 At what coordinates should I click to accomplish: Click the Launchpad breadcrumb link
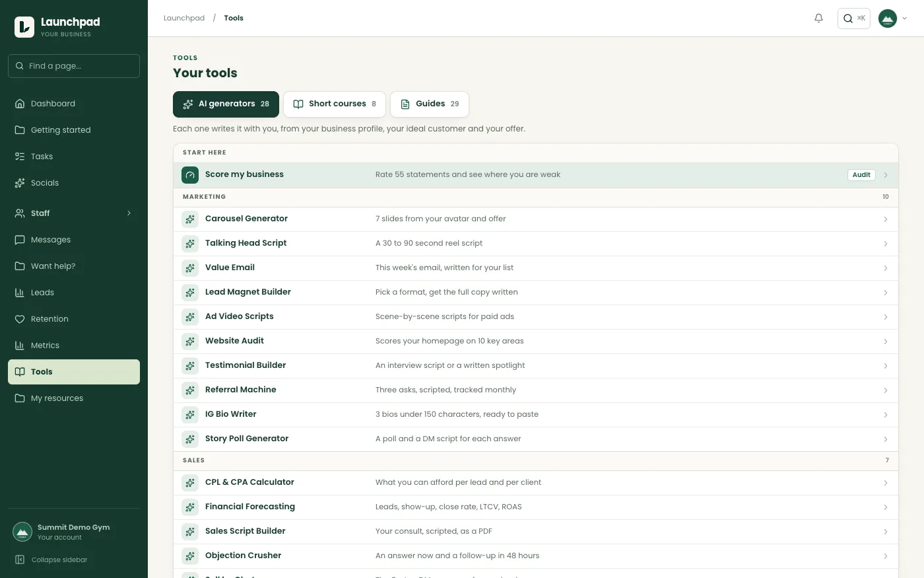[184, 18]
